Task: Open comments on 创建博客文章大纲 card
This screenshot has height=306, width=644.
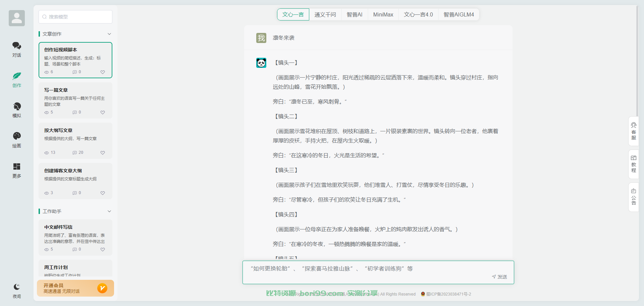Action: point(75,193)
